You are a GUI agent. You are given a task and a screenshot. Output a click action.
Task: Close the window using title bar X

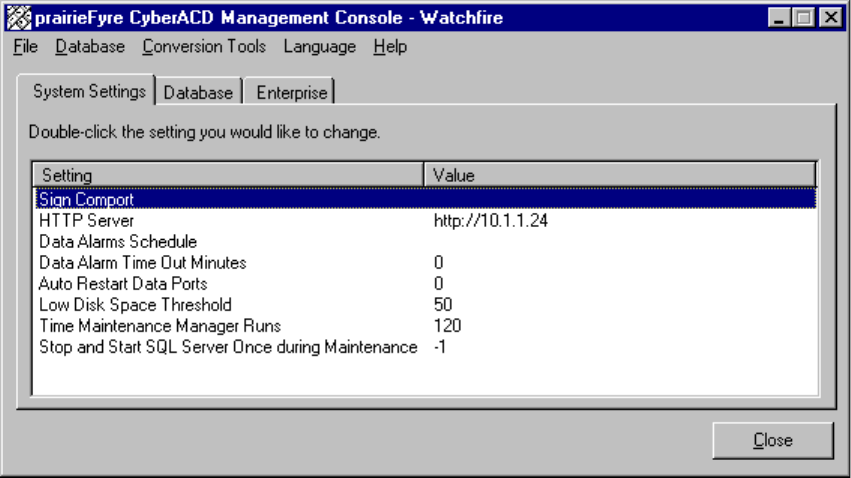pos(831,18)
